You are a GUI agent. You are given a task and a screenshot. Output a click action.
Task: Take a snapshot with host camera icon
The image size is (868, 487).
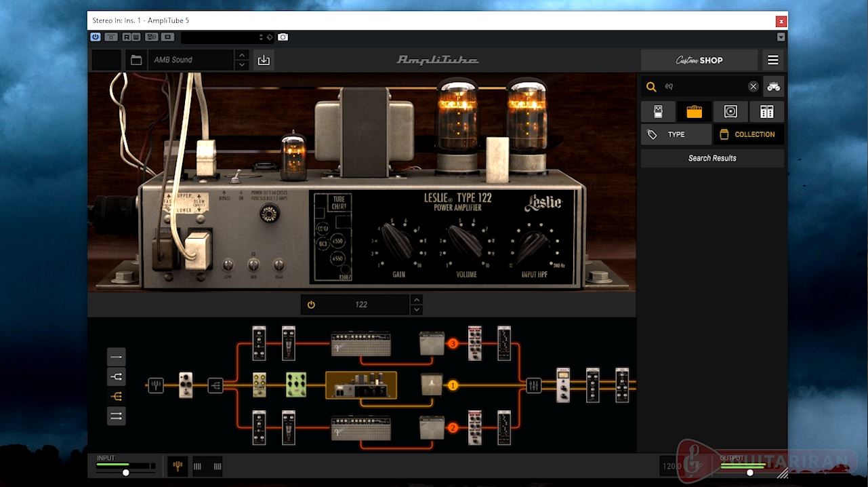[283, 37]
